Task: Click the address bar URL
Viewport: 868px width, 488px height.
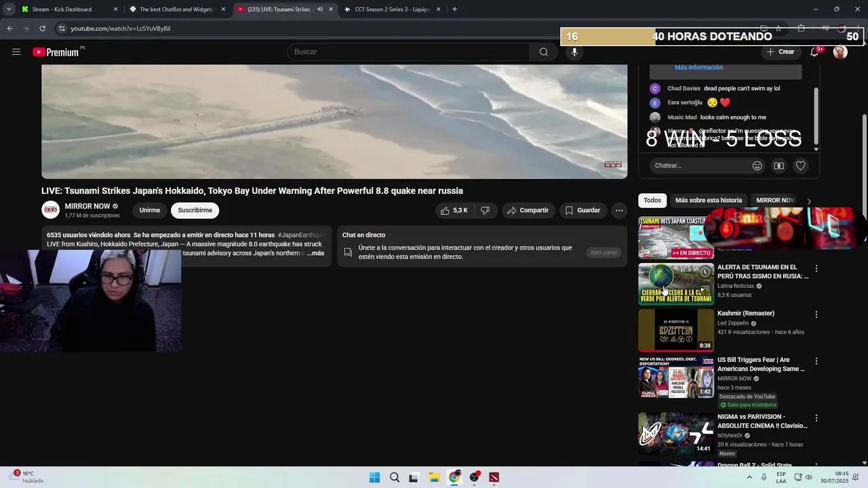Action: tap(121, 28)
